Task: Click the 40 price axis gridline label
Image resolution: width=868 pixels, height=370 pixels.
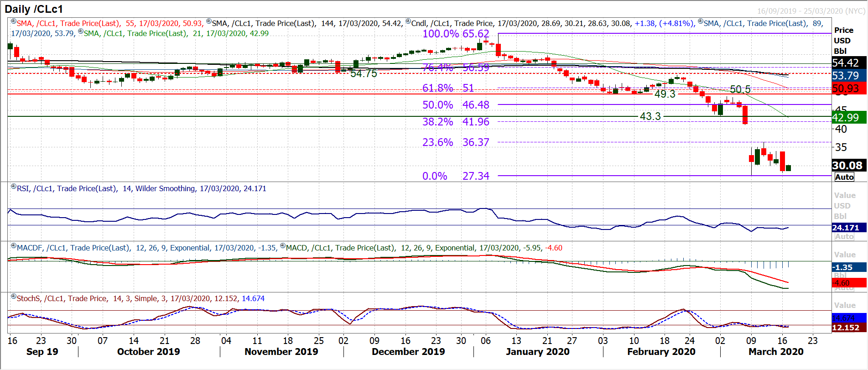Action: 841,129
